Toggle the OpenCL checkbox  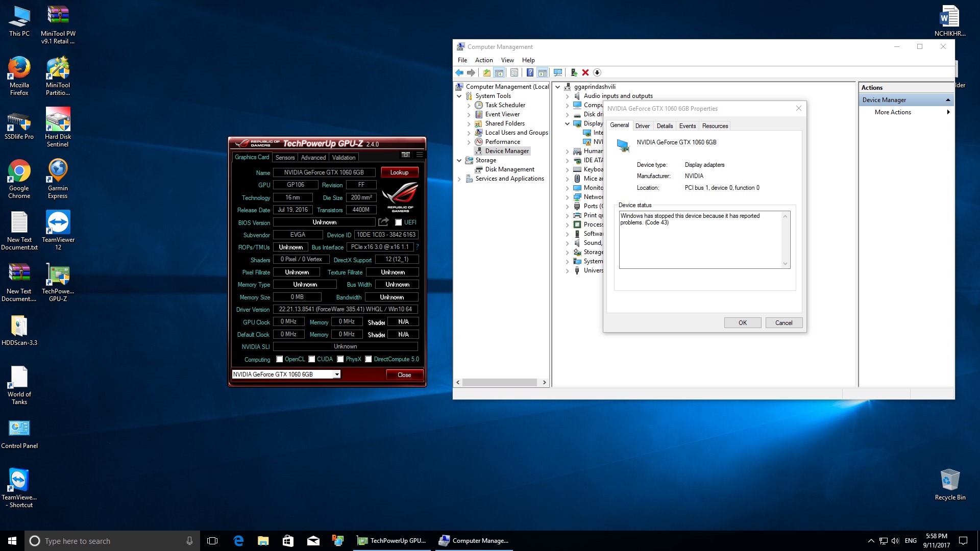(280, 359)
